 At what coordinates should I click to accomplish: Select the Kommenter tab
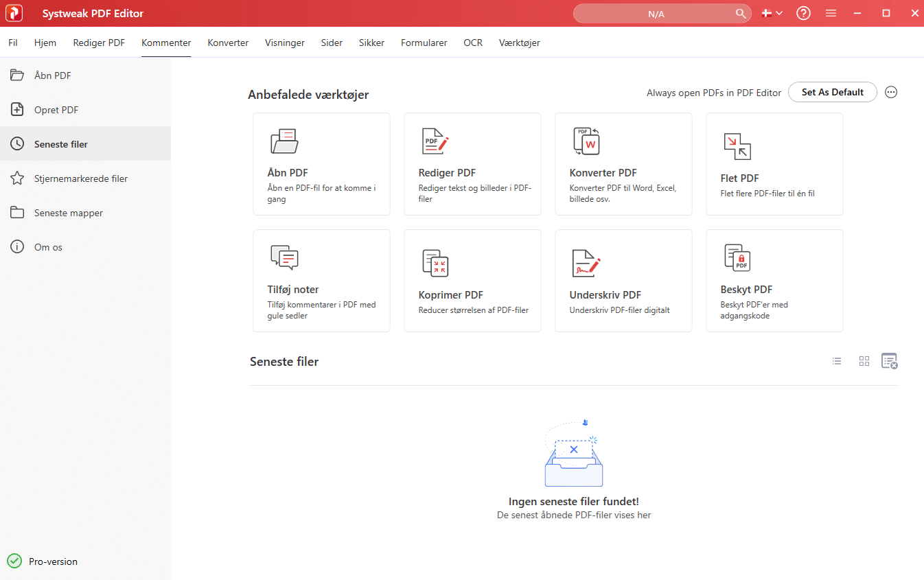(166, 43)
